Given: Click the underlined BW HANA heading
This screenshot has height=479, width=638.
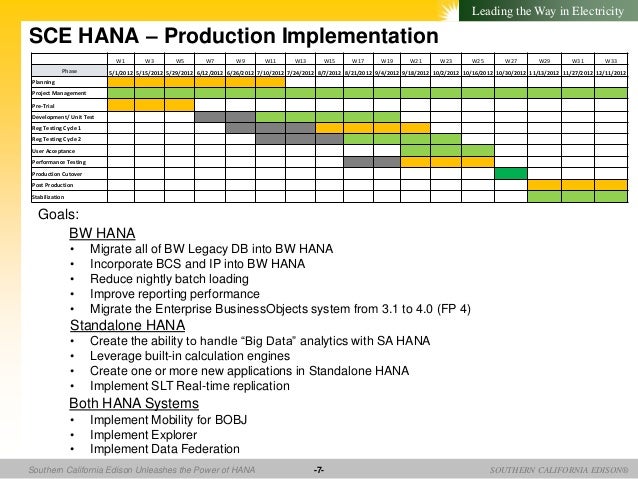Looking at the screenshot, I should tap(102, 233).
